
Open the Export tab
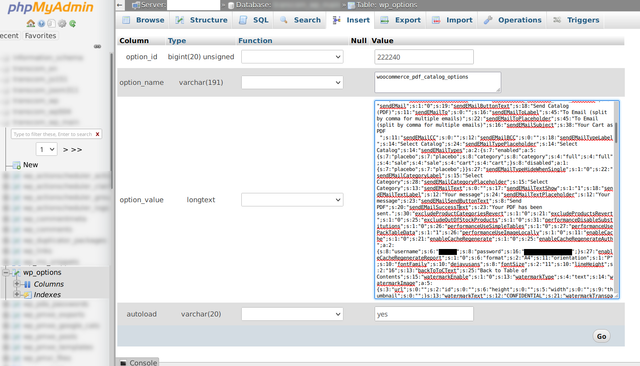[400, 20]
